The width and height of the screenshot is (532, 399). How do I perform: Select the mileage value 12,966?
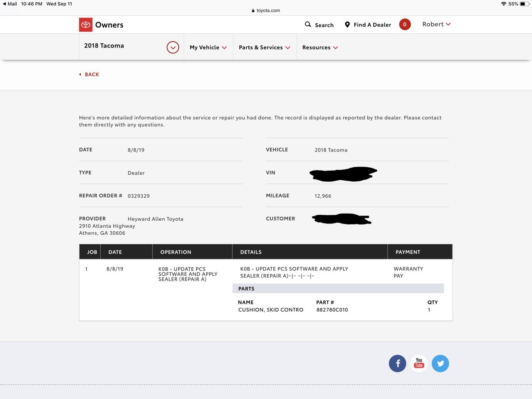323,196
